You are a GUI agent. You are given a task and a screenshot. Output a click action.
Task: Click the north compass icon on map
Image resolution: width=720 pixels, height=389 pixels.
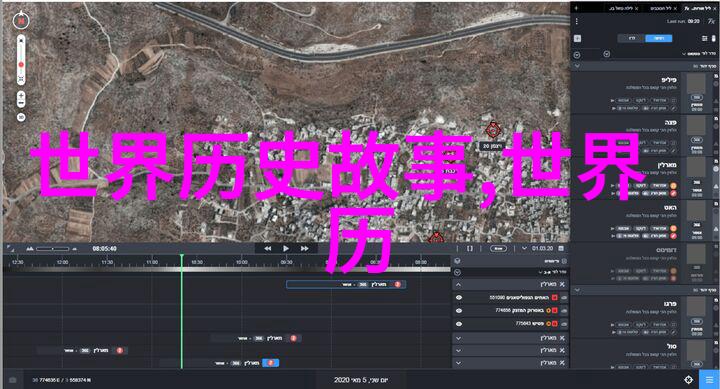point(21,21)
